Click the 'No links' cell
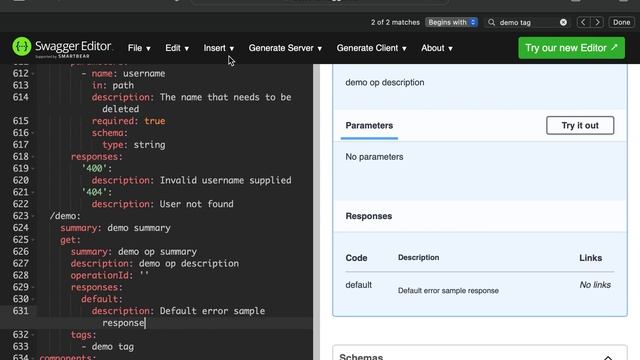 pos(595,285)
